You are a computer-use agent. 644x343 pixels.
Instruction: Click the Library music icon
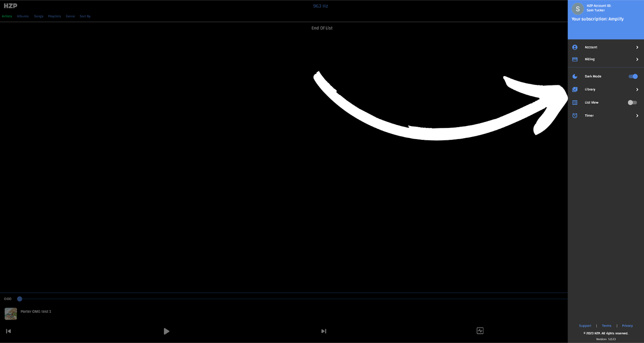coord(575,90)
